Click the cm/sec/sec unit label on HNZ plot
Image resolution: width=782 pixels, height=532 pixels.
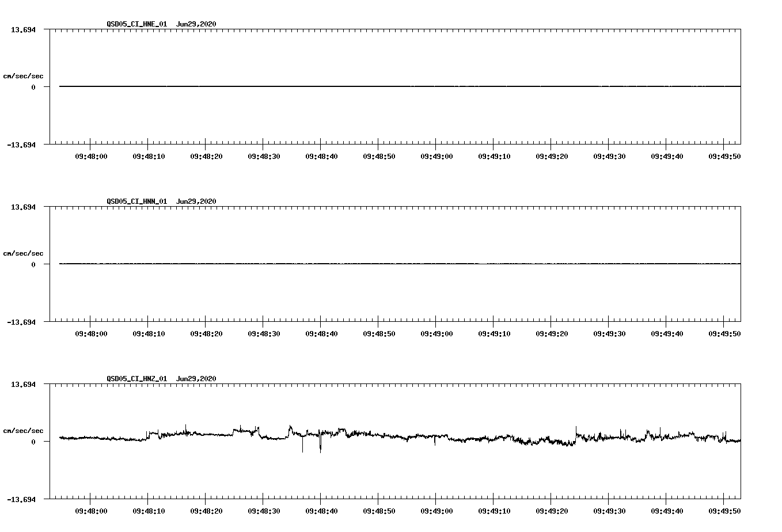point(23,431)
